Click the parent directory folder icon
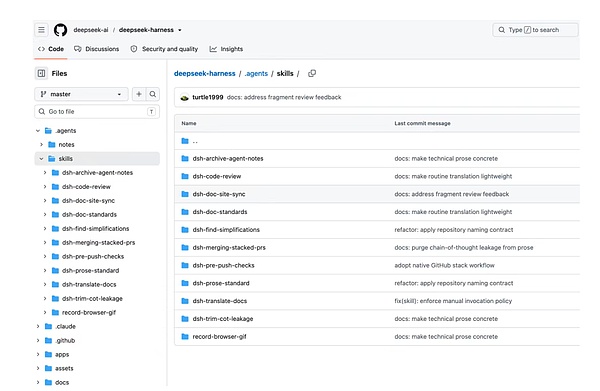 (x=185, y=141)
